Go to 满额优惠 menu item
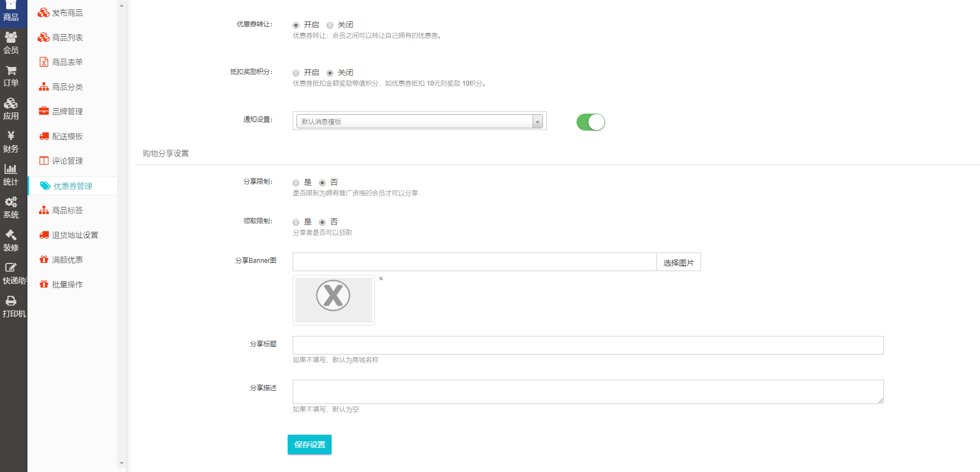 (67, 260)
